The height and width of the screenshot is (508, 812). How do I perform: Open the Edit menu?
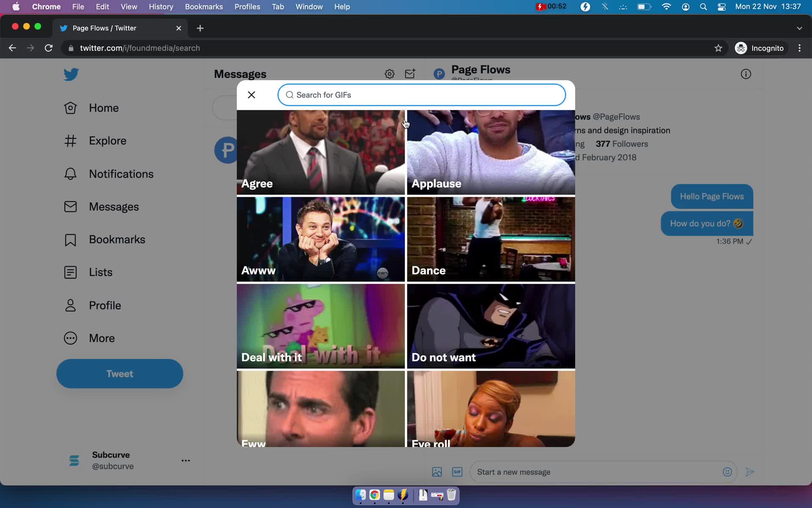tap(102, 7)
